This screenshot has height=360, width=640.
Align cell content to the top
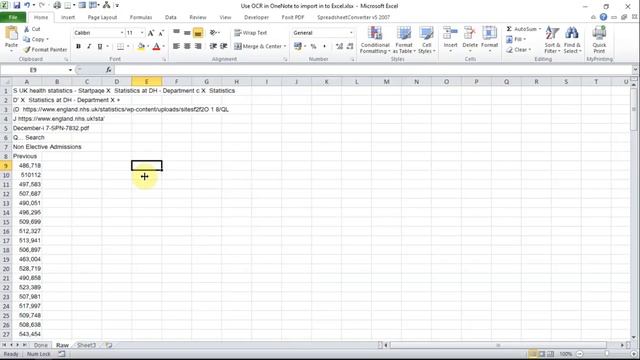click(x=176, y=33)
